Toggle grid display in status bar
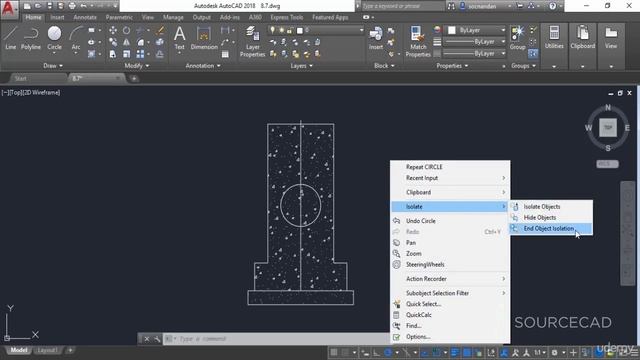 tap(334, 352)
